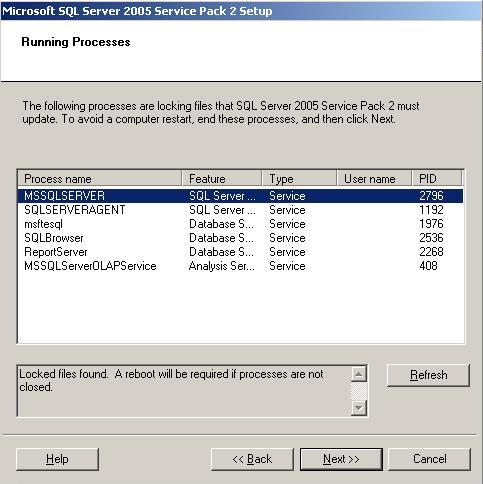Cancel the Service Pack 2 setup

tap(429, 459)
